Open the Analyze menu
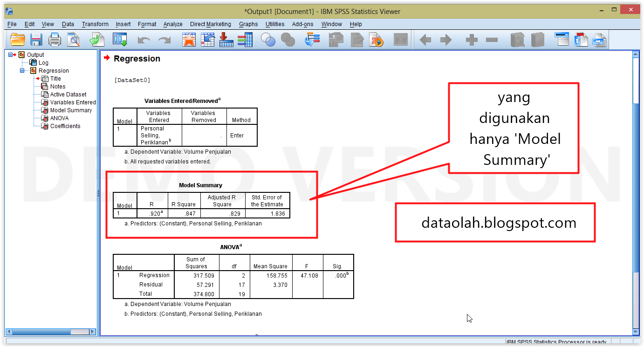This screenshot has width=644, height=347. click(x=172, y=24)
